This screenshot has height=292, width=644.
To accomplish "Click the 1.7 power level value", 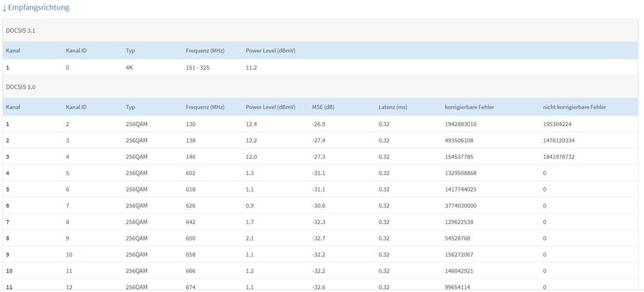I will point(249,222).
